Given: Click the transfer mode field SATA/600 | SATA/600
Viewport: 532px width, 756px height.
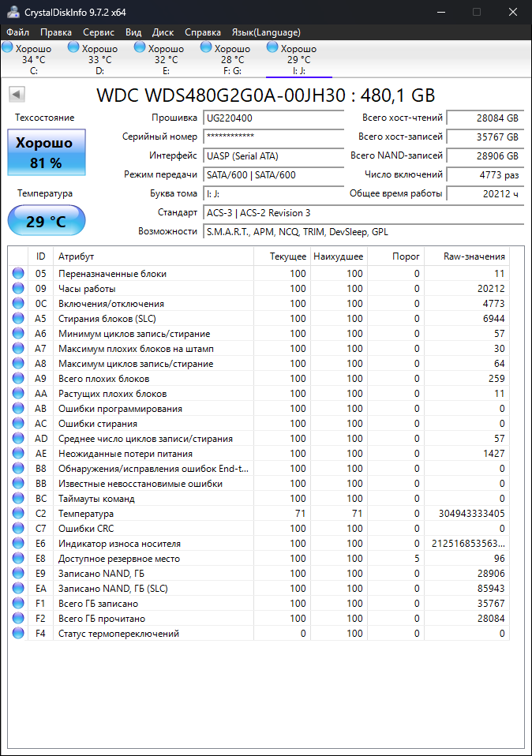Looking at the screenshot, I should point(273,175).
